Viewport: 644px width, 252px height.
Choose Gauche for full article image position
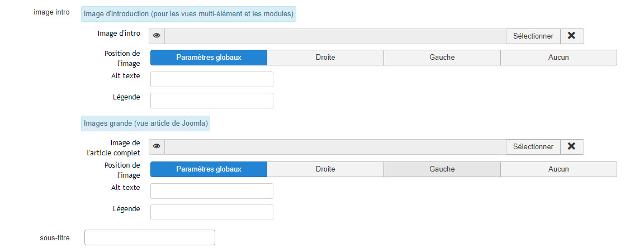(x=442, y=169)
